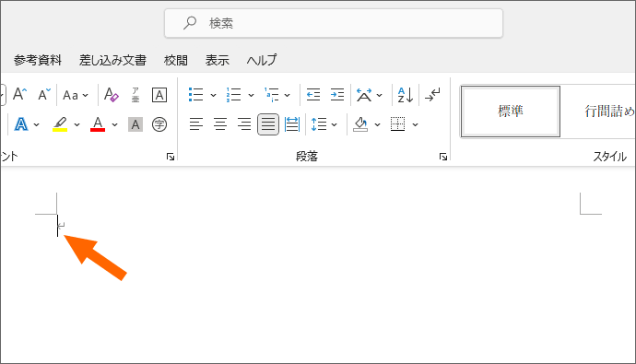
Task: Decrease font size with the smaller A icon
Action: click(x=44, y=94)
